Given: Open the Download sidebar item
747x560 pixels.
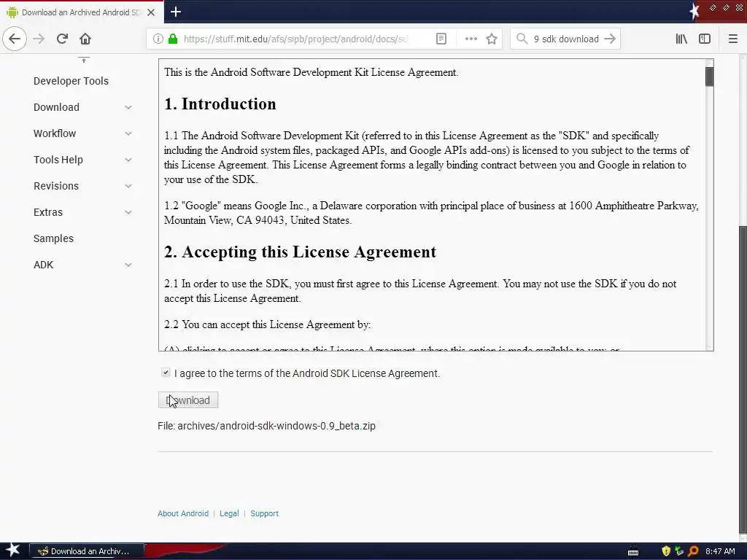Looking at the screenshot, I should coord(56,107).
